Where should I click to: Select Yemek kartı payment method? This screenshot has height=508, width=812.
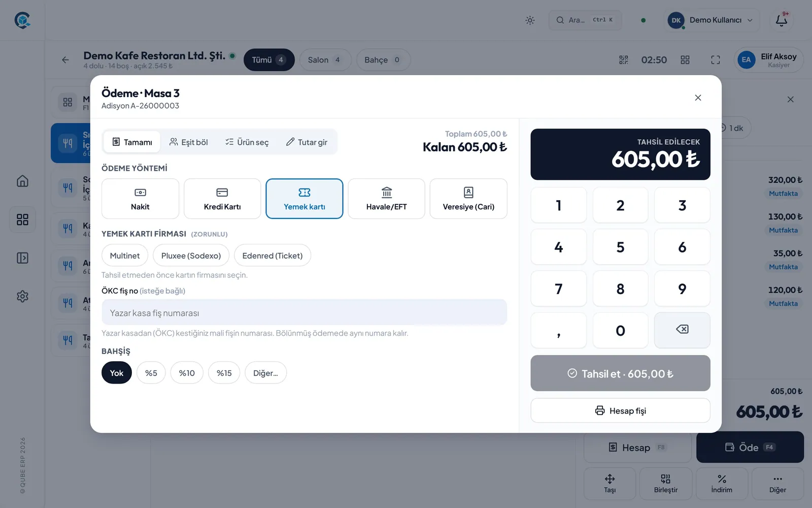[304, 199]
